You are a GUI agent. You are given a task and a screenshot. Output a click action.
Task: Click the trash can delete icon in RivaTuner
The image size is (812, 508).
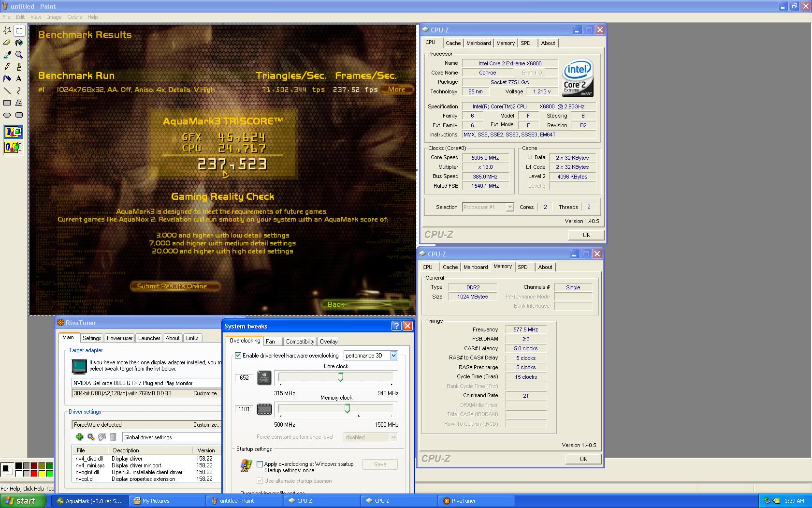tap(113, 437)
